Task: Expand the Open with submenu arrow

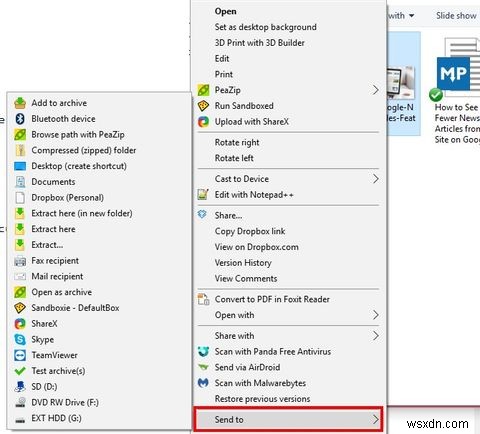Action: (x=376, y=315)
